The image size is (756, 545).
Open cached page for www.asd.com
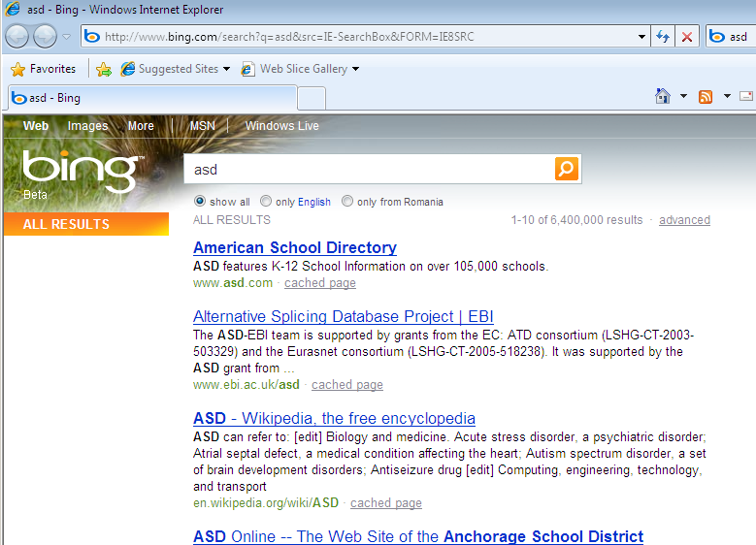pos(319,283)
